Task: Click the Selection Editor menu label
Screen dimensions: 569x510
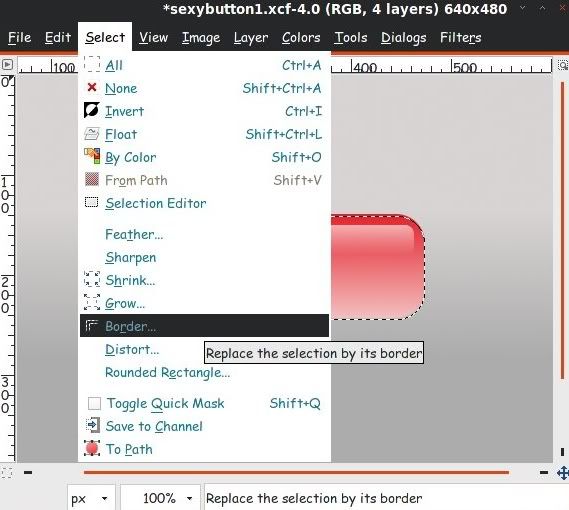Action: coord(156,203)
